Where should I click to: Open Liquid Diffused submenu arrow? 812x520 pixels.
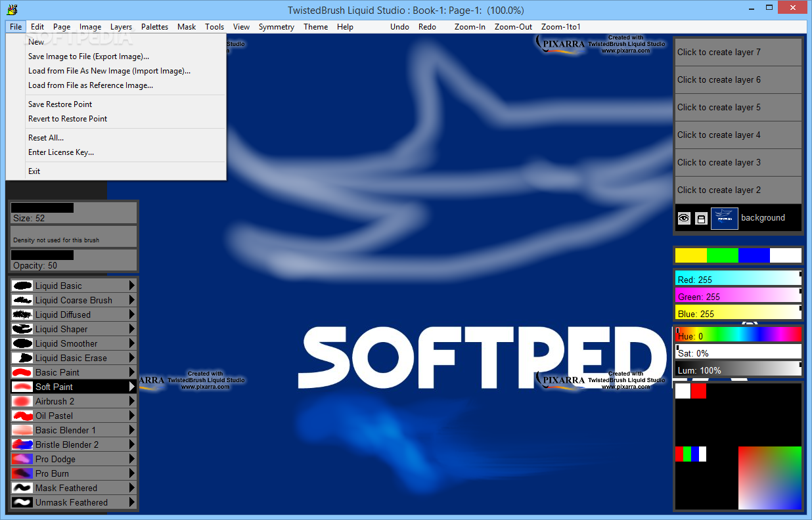[132, 314]
